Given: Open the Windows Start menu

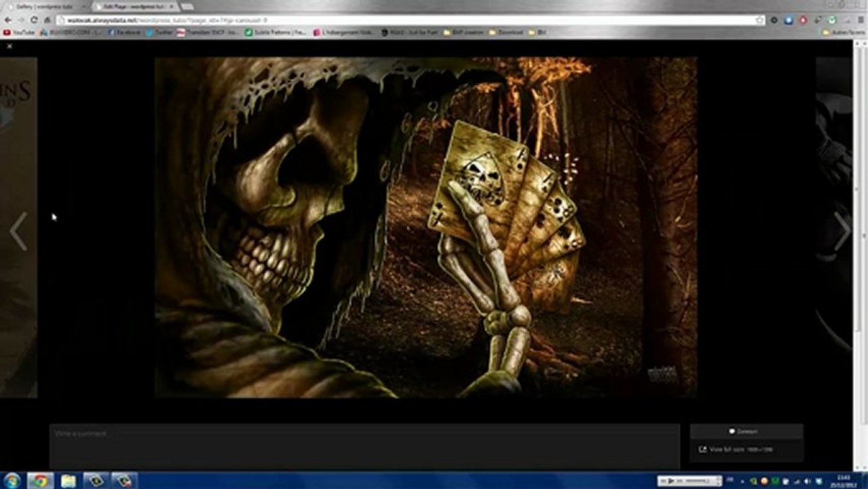Looking at the screenshot, I should click(12, 481).
